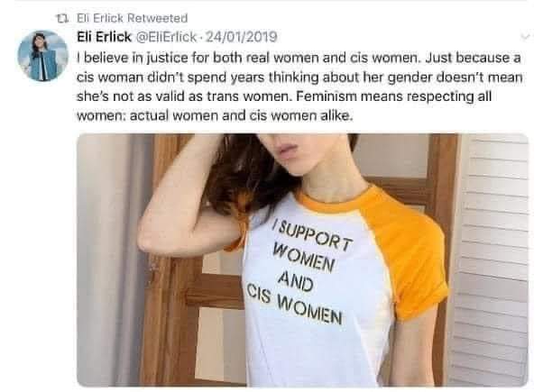The width and height of the screenshot is (543, 392).
Task: Click tweet line starting 'she's not as valid'
Action: tap(284, 96)
